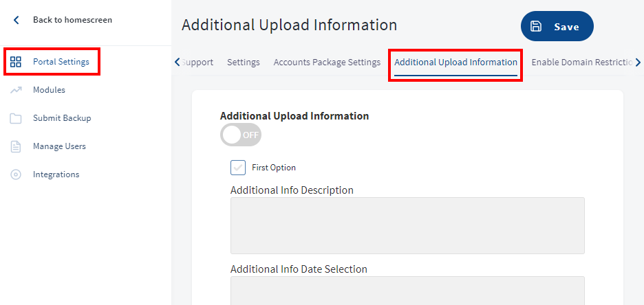Open the partially hidden Support tab
The width and height of the screenshot is (644, 305).
[197, 63]
